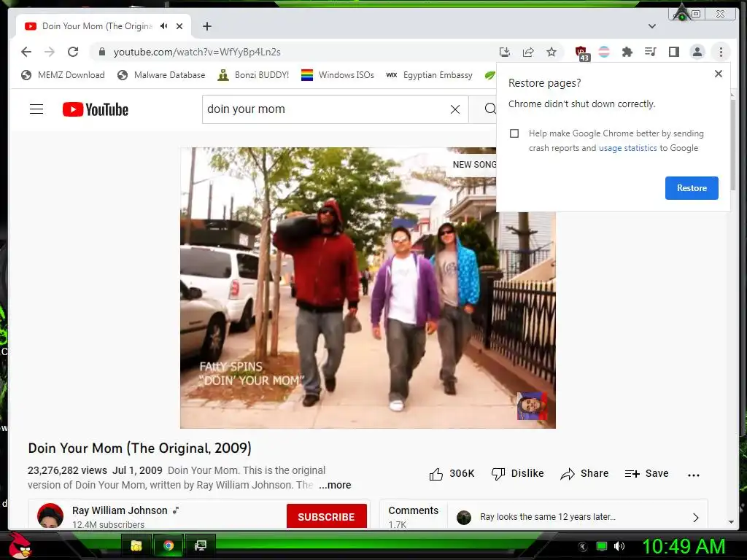Click the NEW SONG card on video
Image resolution: width=747 pixels, height=560 pixels.
[x=472, y=165]
